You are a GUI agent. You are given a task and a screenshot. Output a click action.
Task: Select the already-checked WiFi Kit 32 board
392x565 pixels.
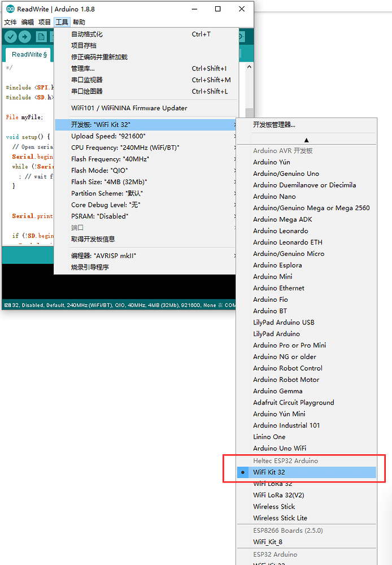[x=269, y=472]
